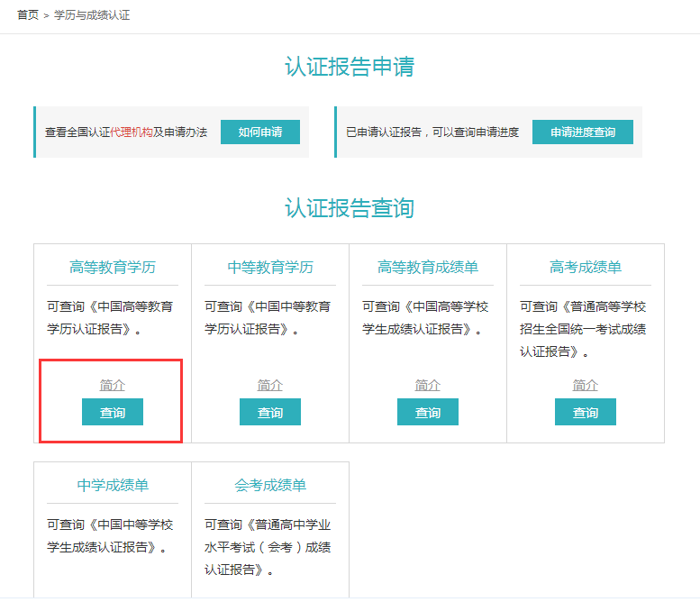Select the 高等教育成绩单 card title
700x602 pixels.
[x=428, y=267]
